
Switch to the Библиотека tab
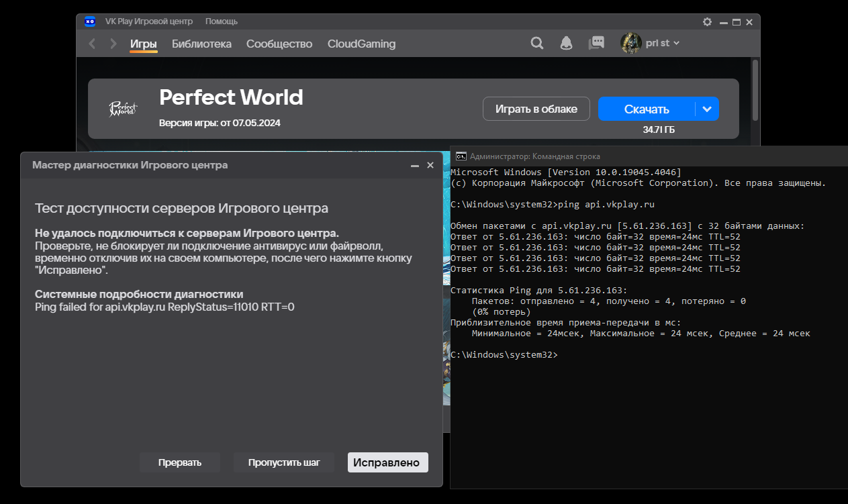coord(201,44)
